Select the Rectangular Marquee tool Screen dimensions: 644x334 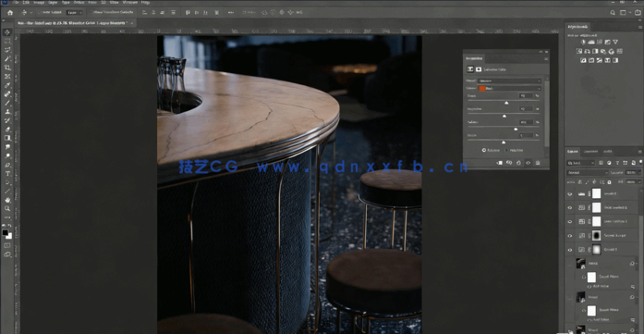click(x=7, y=41)
